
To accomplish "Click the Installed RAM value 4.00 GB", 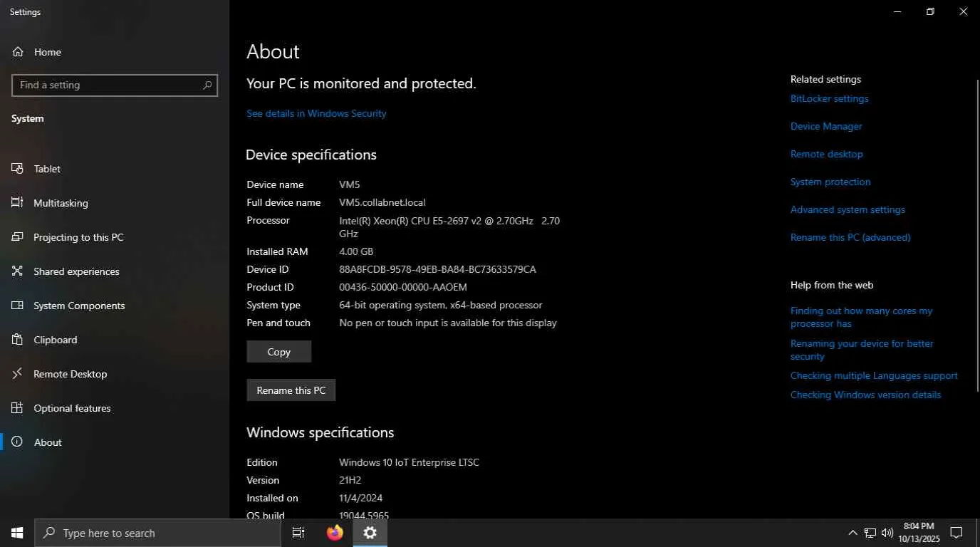I will click(356, 251).
